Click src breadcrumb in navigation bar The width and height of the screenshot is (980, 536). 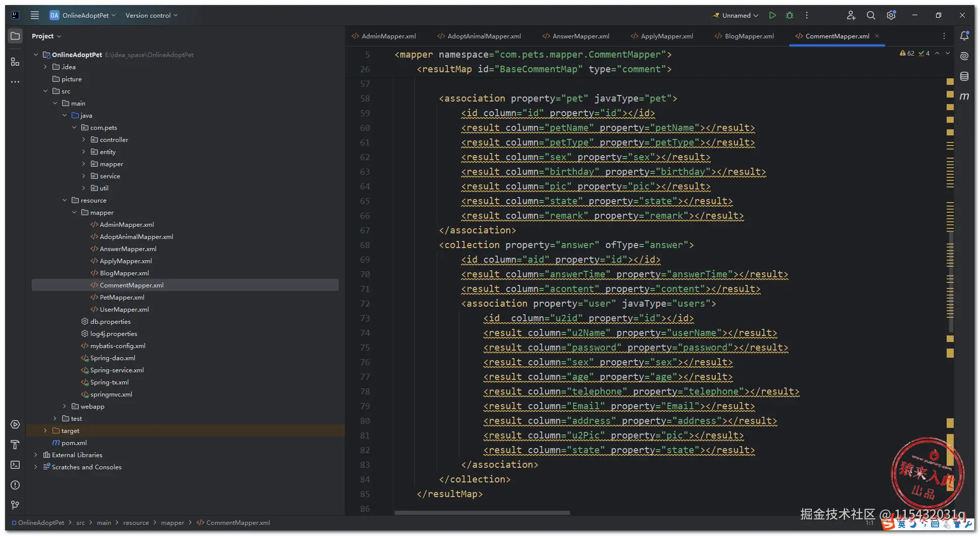80,522
